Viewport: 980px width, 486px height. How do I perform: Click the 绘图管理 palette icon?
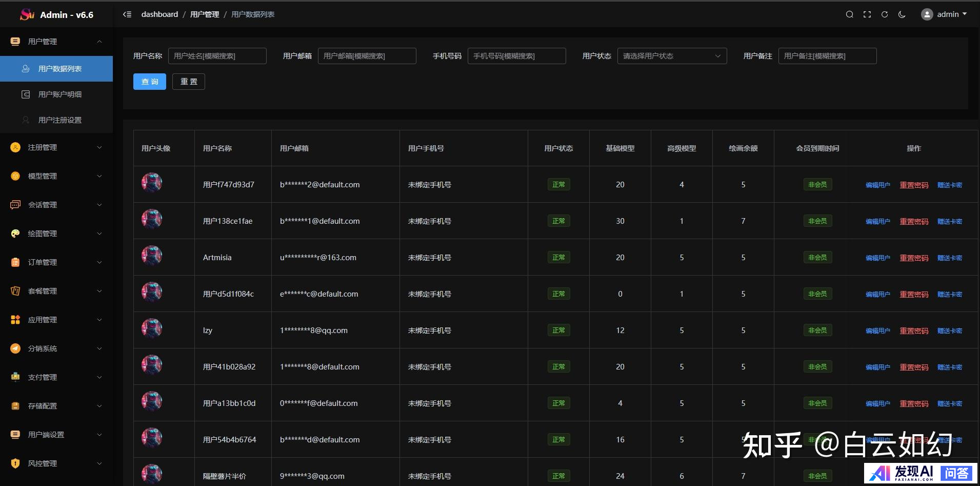15,234
